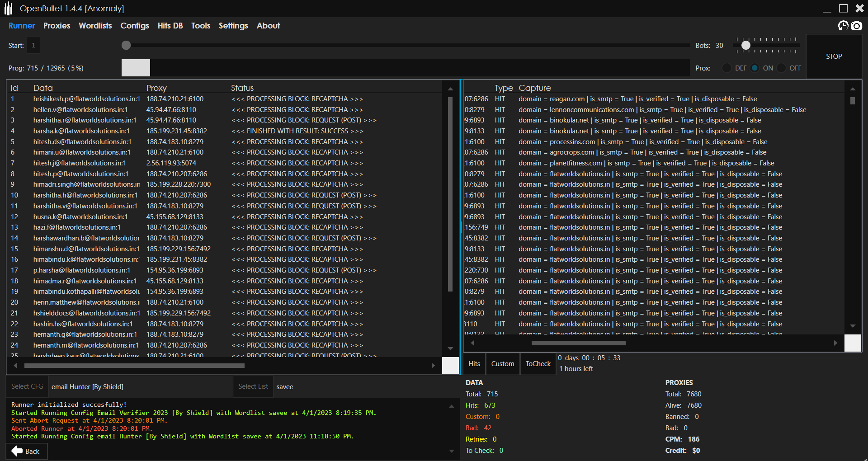Screen dimensions: 868x461
Task: Select bot row hshielddocs@flatworldsolutions.in
Action: (224, 313)
